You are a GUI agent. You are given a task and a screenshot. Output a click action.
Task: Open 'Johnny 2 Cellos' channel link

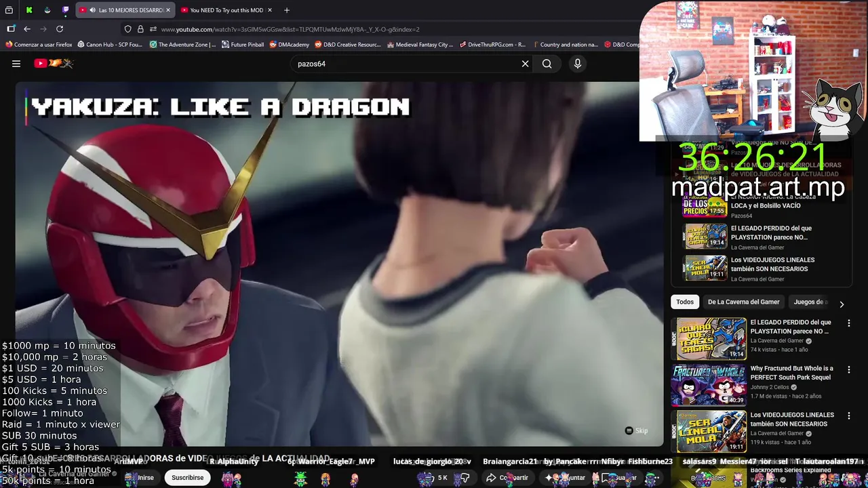click(770, 388)
